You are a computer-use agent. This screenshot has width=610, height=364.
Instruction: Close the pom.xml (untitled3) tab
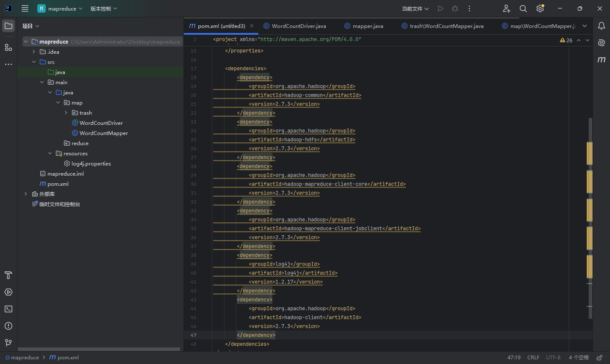click(x=252, y=26)
